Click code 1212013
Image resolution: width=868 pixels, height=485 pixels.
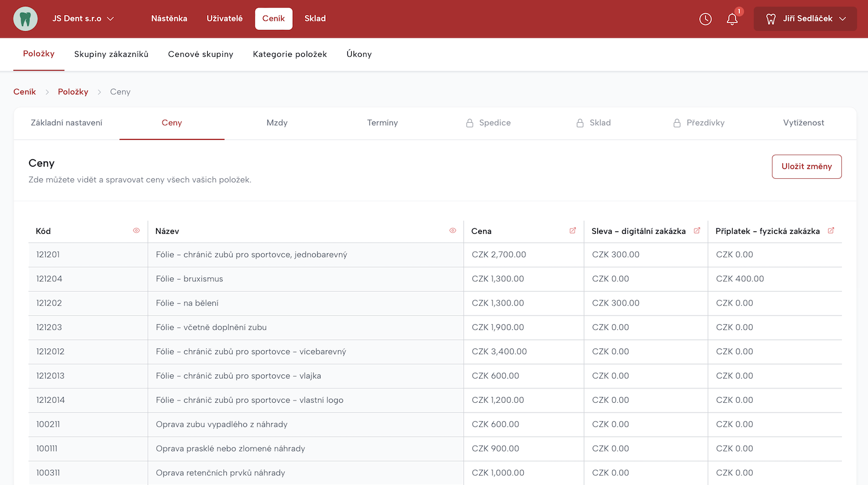[50, 376]
